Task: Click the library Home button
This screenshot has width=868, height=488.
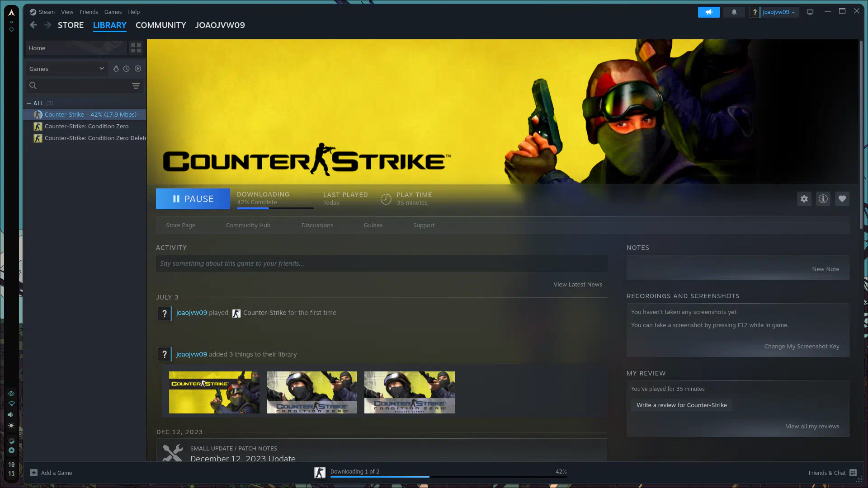Action: tap(75, 48)
